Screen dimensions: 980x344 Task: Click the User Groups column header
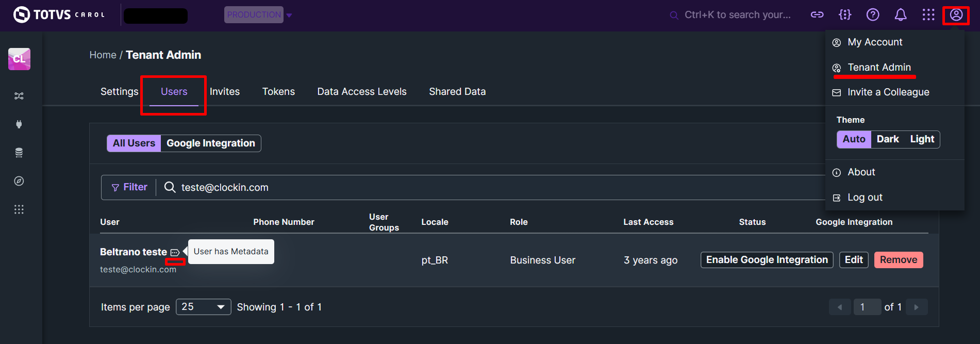pyautogui.click(x=384, y=222)
